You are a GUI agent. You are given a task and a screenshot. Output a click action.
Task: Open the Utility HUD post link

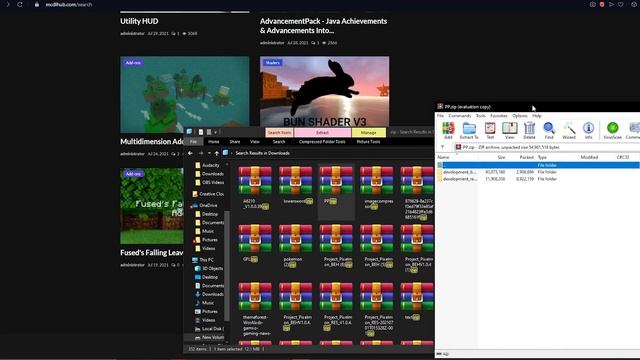pyautogui.click(x=139, y=21)
